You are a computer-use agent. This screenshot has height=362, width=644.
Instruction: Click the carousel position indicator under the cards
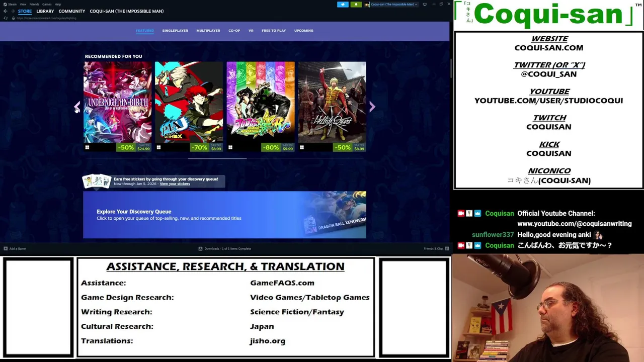(217, 158)
